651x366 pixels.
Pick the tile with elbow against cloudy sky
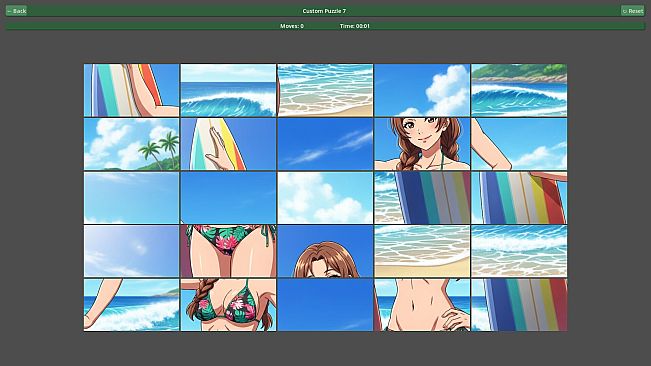click(519, 144)
